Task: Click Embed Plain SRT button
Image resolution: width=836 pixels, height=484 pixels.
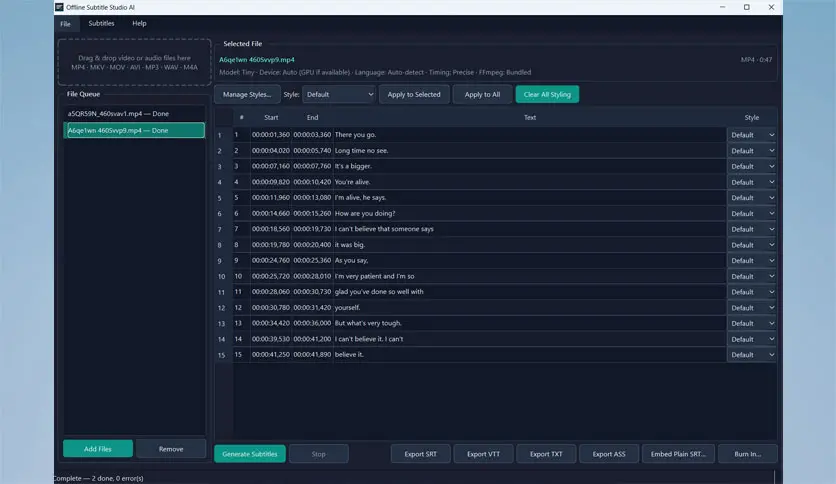Action: pos(678,454)
